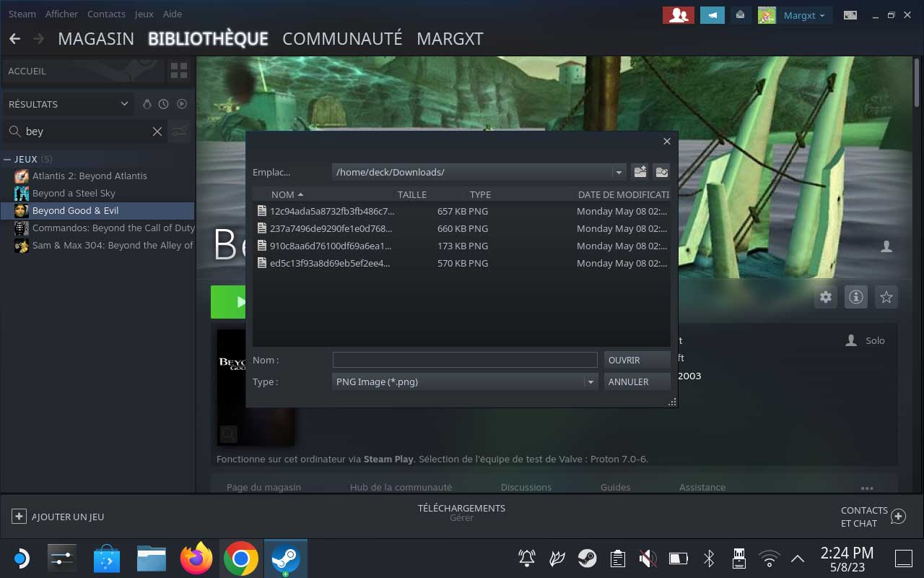Image resolution: width=924 pixels, height=578 pixels.
Task: Open Bluetooth tray icon
Action: (x=709, y=558)
